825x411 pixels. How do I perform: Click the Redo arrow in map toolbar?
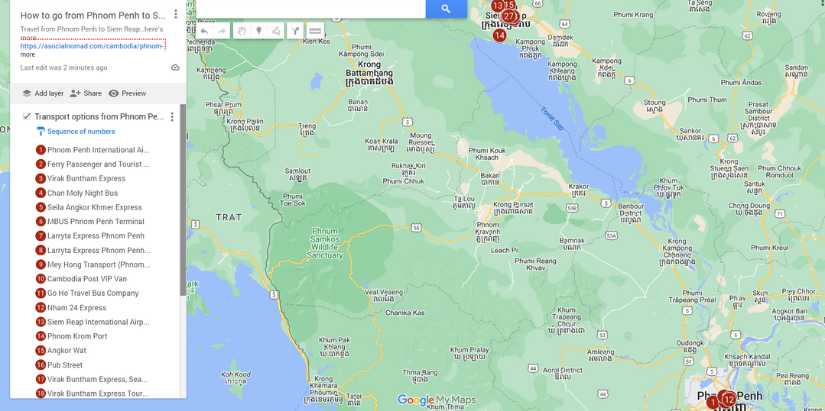[x=222, y=31]
